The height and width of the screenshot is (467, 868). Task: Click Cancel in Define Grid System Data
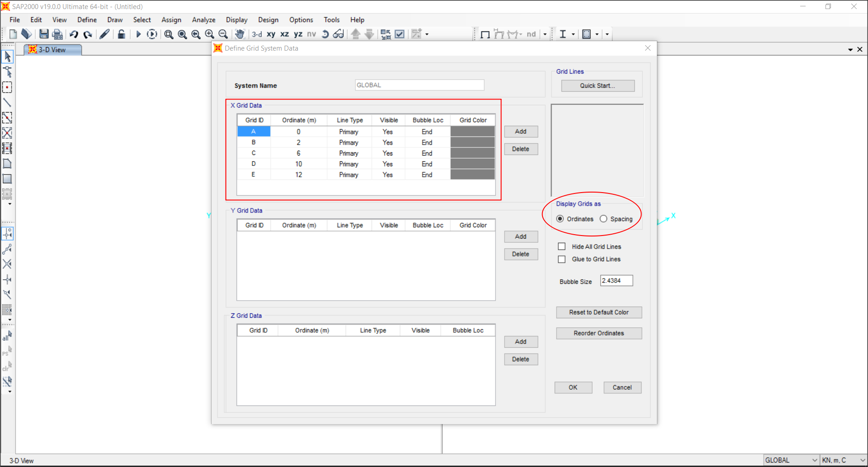pyautogui.click(x=623, y=387)
